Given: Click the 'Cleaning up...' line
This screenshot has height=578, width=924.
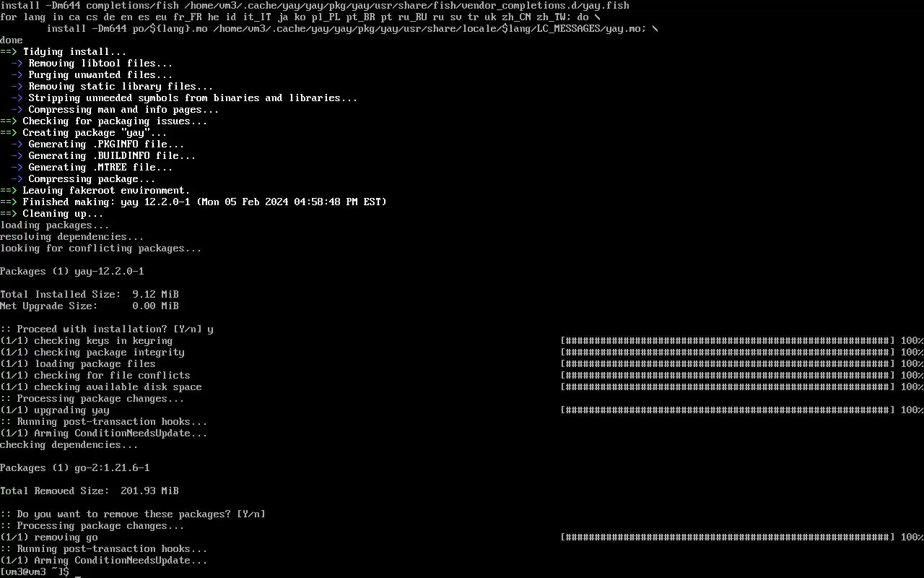Looking at the screenshot, I should point(52,214).
